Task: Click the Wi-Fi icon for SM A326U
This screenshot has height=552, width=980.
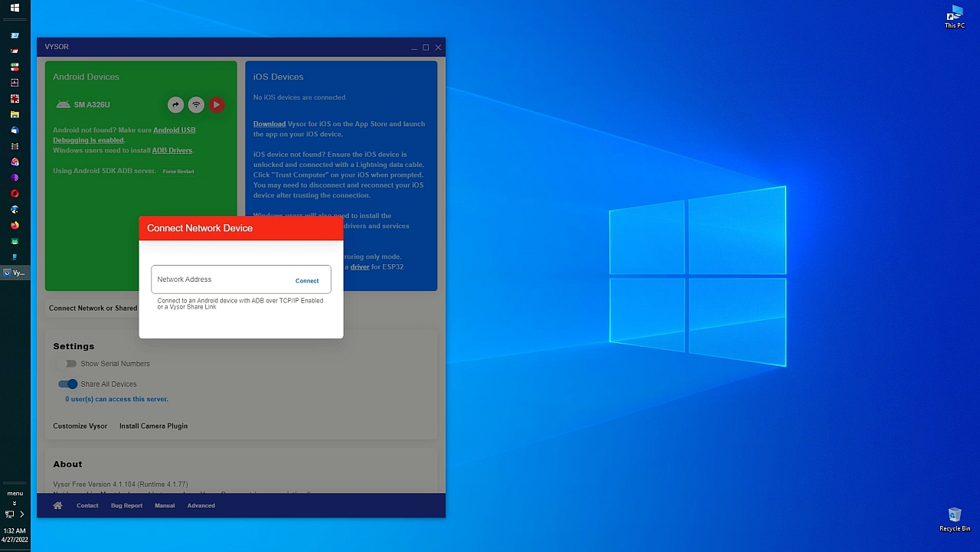Action: [x=196, y=105]
